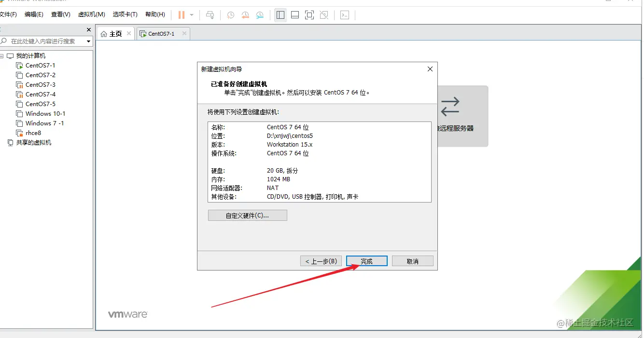Switch to the 主页 tab
This screenshot has height=338, width=644.
pyautogui.click(x=115, y=34)
